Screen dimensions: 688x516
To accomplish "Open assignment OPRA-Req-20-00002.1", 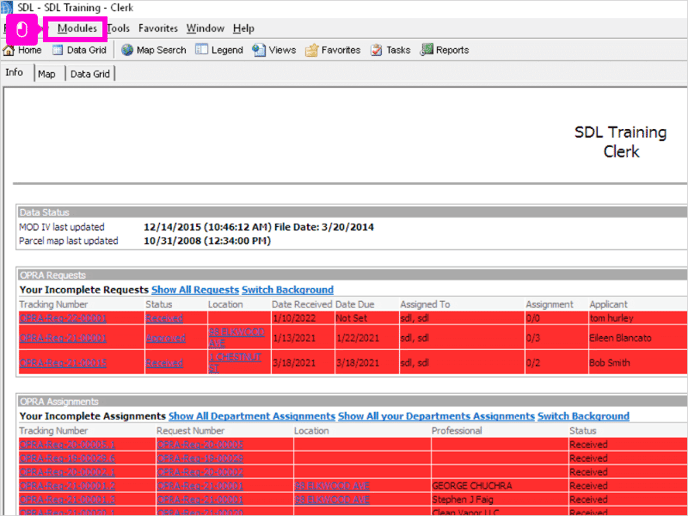I will coord(67,472).
